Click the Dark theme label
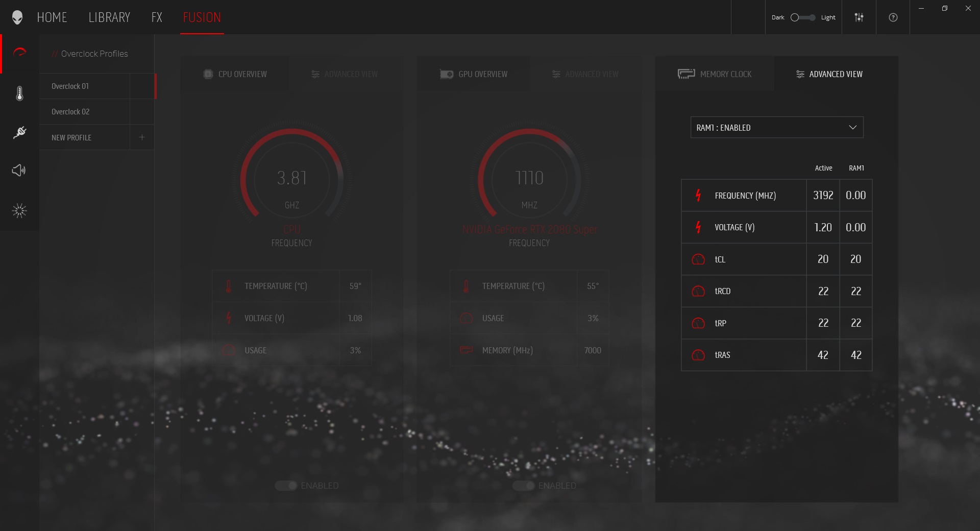Screen dimensions: 980x531 pos(778,17)
